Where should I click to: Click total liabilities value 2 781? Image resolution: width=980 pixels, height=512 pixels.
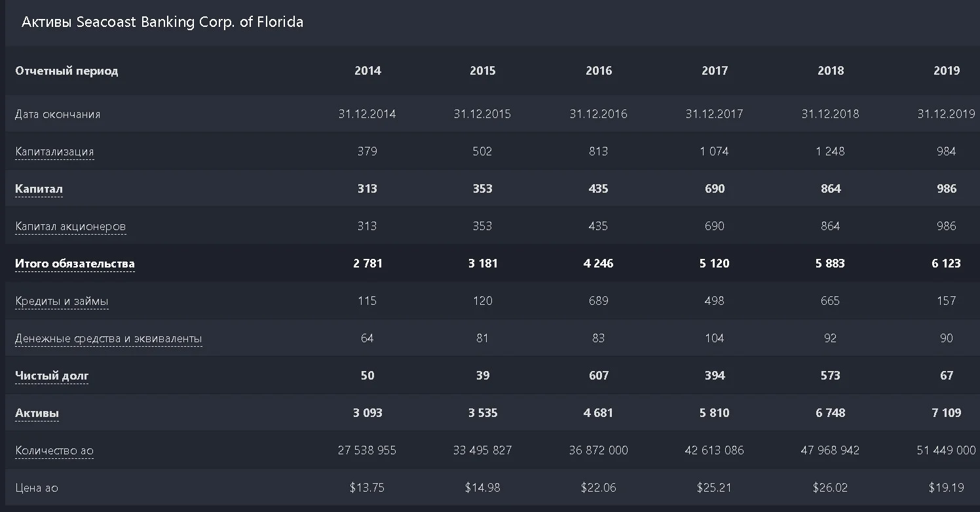pos(367,264)
